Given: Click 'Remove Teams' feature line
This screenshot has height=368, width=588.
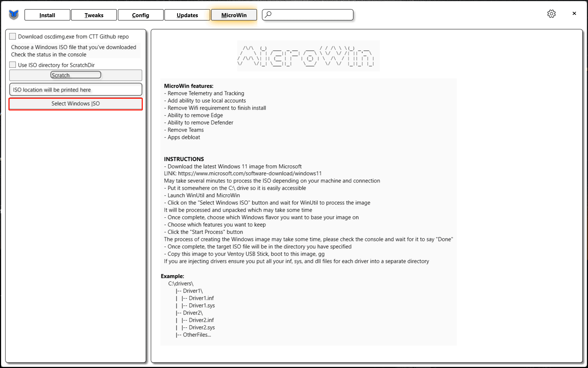Looking at the screenshot, I should (x=184, y=130).
